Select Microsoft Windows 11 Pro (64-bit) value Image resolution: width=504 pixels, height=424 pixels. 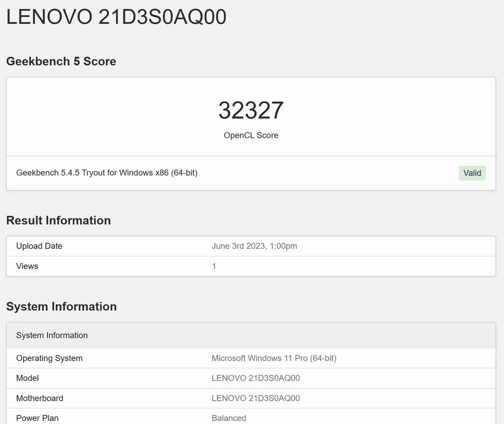274,358
